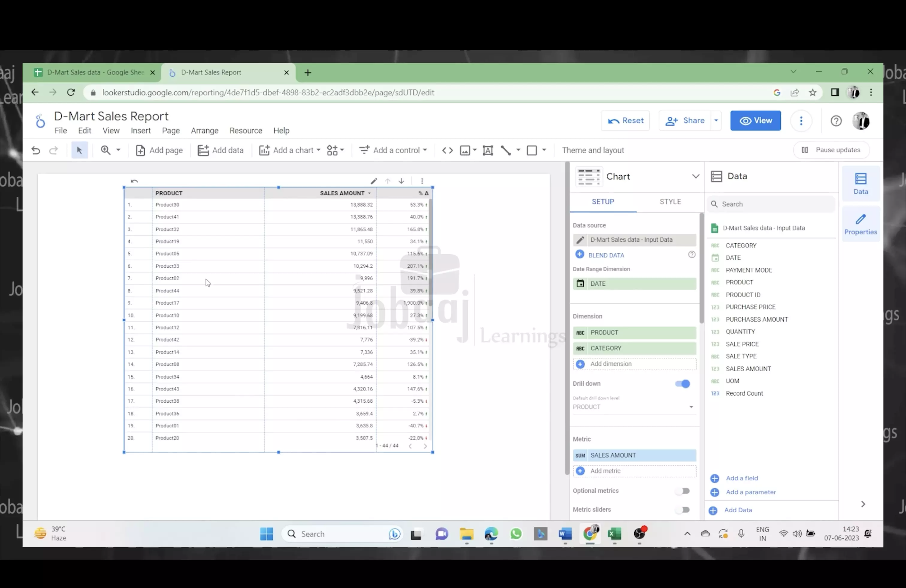This screenshot has height=588, width=906.
Task: Open line type dropdown arrow
Action: tap(518, 150)
